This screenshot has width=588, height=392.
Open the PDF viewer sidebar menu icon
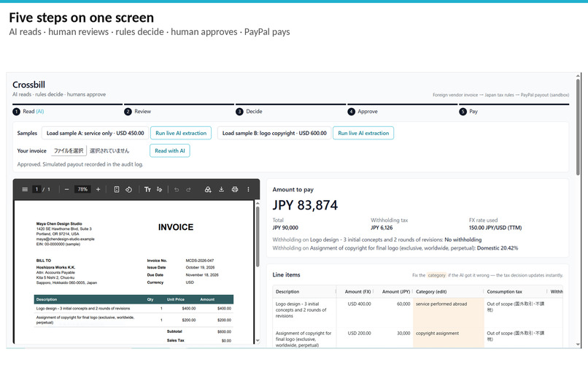(x=25, y=190)
